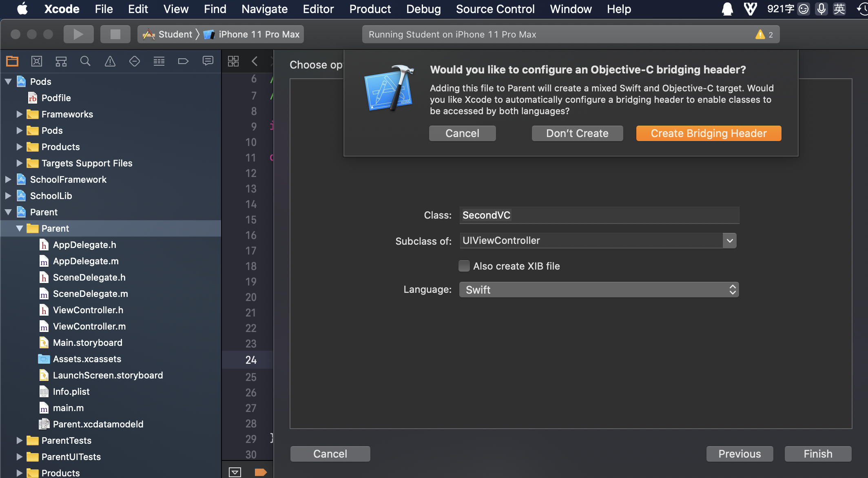
Task: Collapse the Pods project disclosure triangle
Action: coord(8,82)
